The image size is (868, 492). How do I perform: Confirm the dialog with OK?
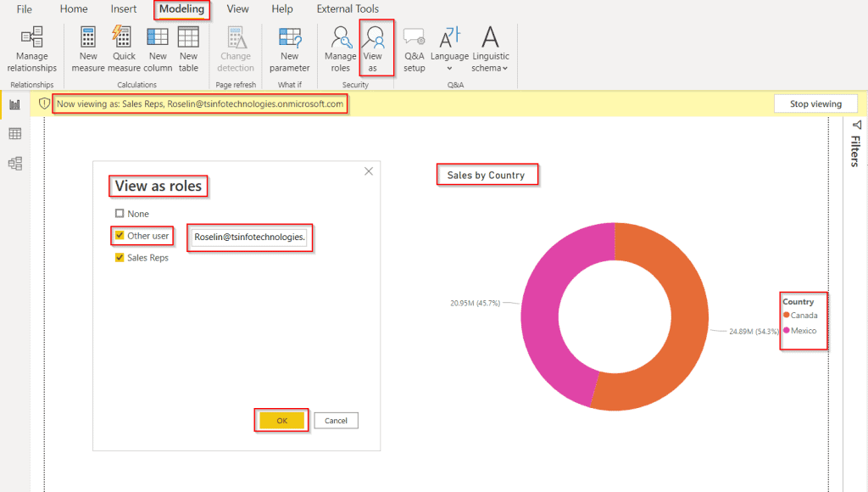pos(281,421)
